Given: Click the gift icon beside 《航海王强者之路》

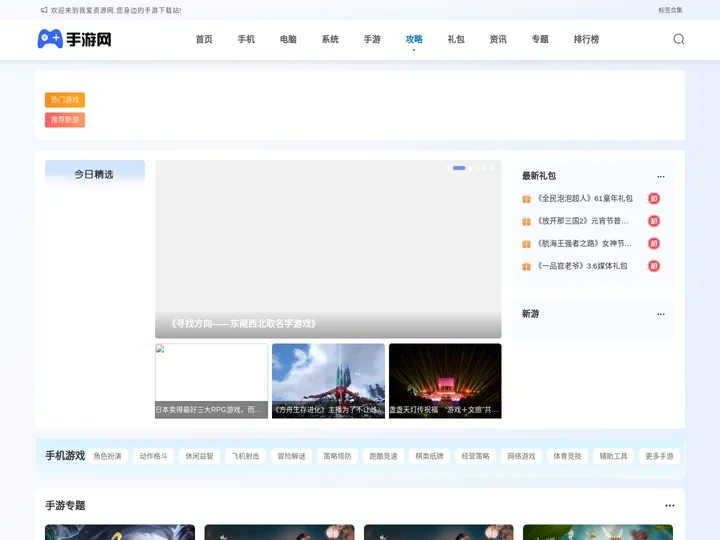Looking at the screenshot, I should coord(526,244).
